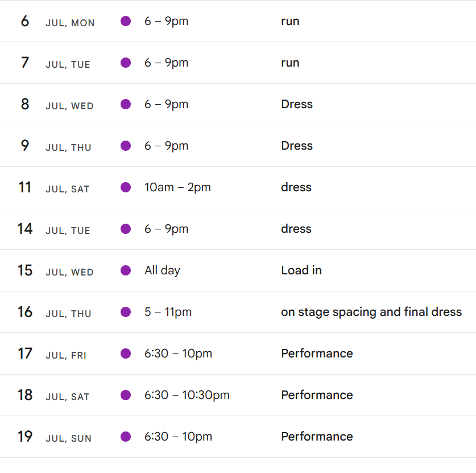Open the day for date number 17

coord(25,353)
